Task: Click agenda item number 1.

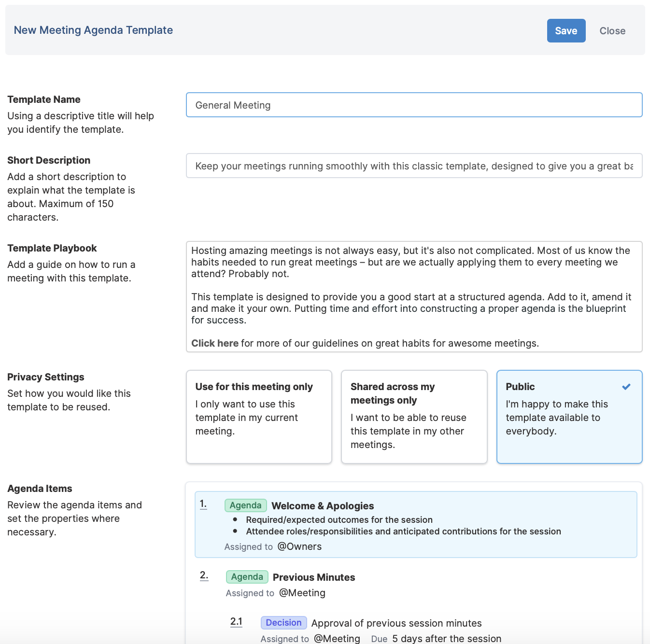Action: click(203, 504)
